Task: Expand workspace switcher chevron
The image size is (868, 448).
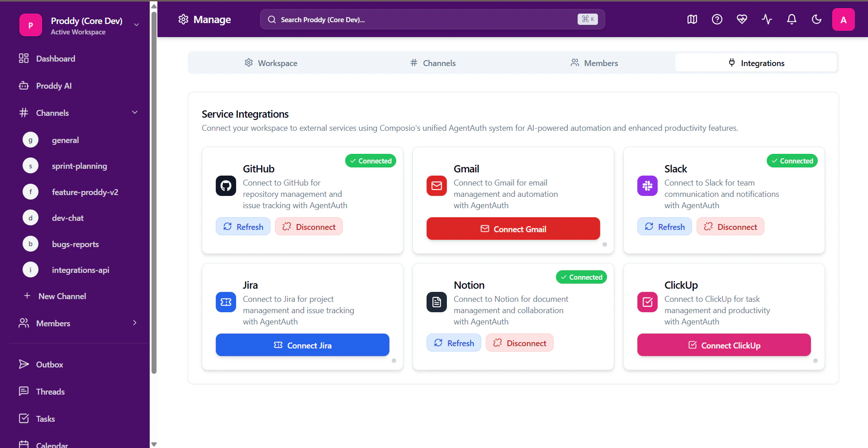Action: (x=136, y=25)
